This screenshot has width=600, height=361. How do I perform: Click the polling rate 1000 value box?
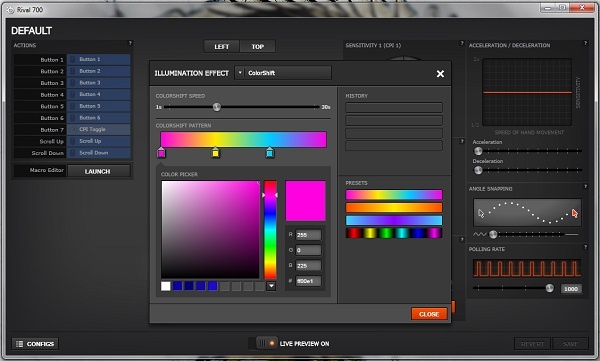click(571, 289)
